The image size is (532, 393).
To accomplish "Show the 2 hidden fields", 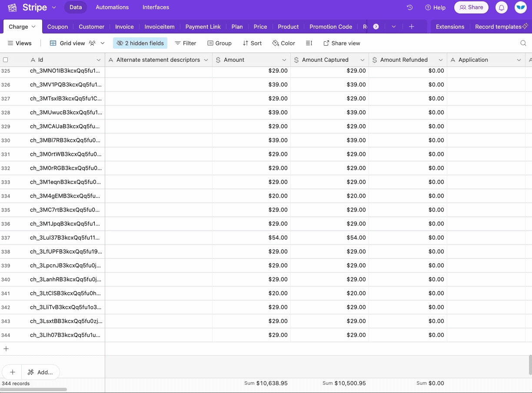I will coord(140,43).
